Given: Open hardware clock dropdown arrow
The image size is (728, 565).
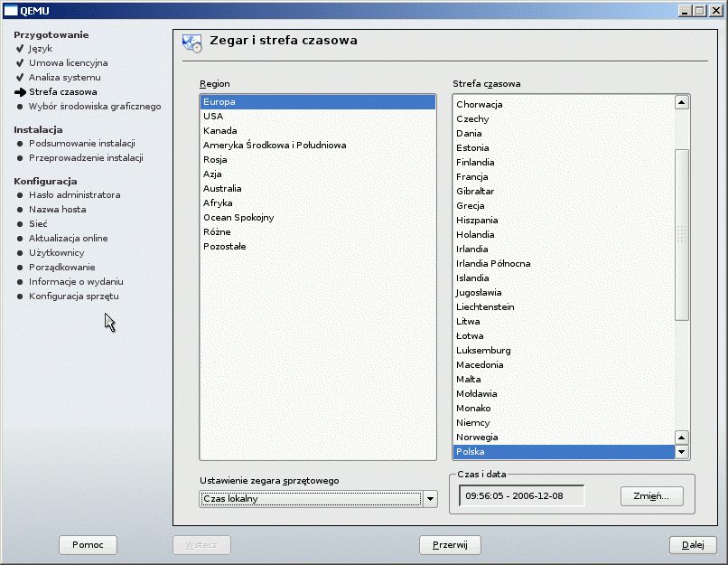Looking at the screenshot, I should (430, 499).
